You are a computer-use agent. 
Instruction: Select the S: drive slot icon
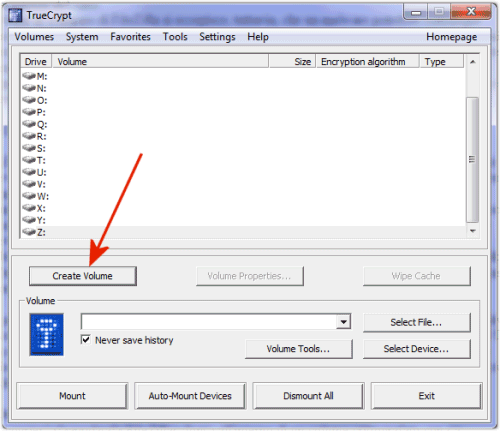29,148
